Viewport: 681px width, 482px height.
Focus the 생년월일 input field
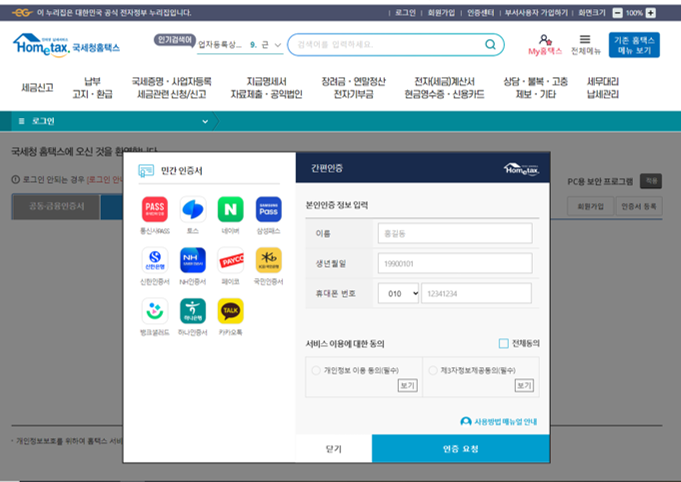coord(455,263)
